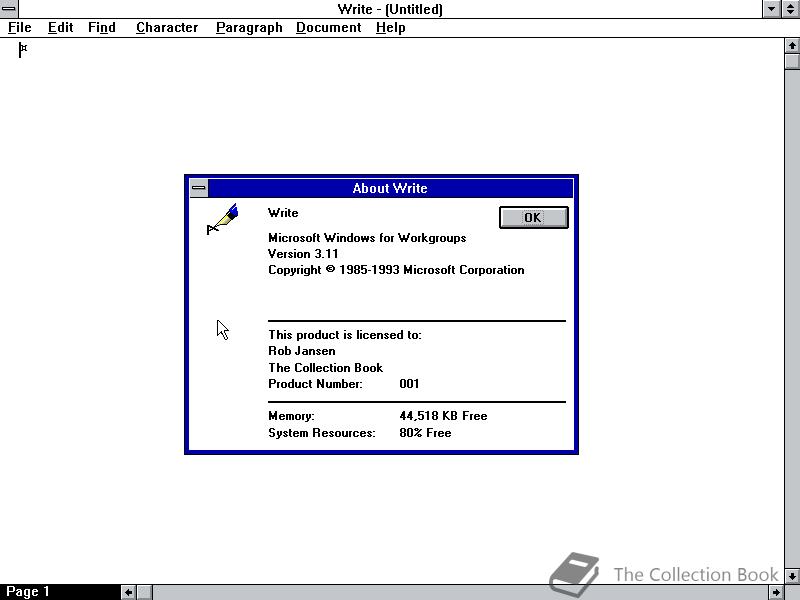800x600 pixels.
Task: Click the end-of-document mark in the page
Action: (22, 50)
